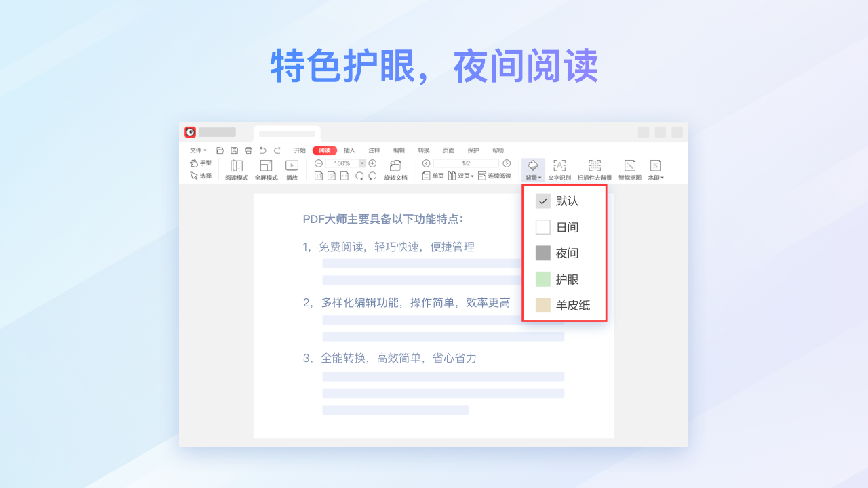Click the Rotate Document (旋转文档) icon
Viewport: 868px width, 488px height.
tap(395, 166)
